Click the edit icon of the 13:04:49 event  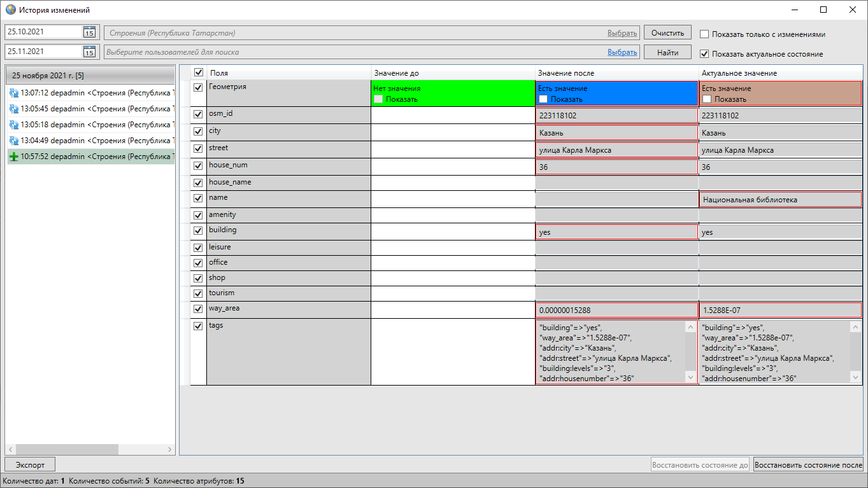coord(14,141)
